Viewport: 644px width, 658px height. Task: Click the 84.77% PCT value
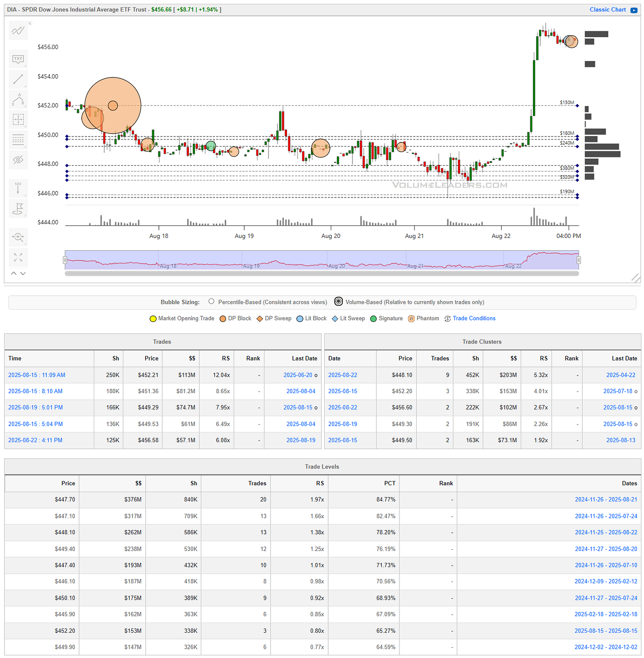click(386, 500)
